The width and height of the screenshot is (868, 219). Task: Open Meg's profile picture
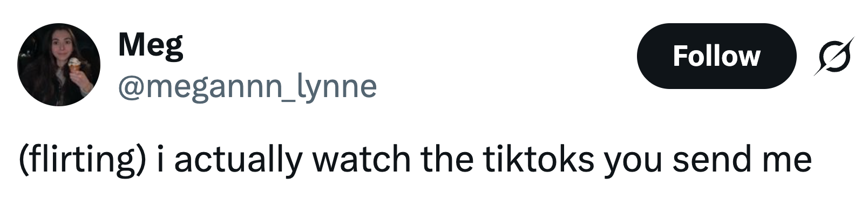coord(59,65)
